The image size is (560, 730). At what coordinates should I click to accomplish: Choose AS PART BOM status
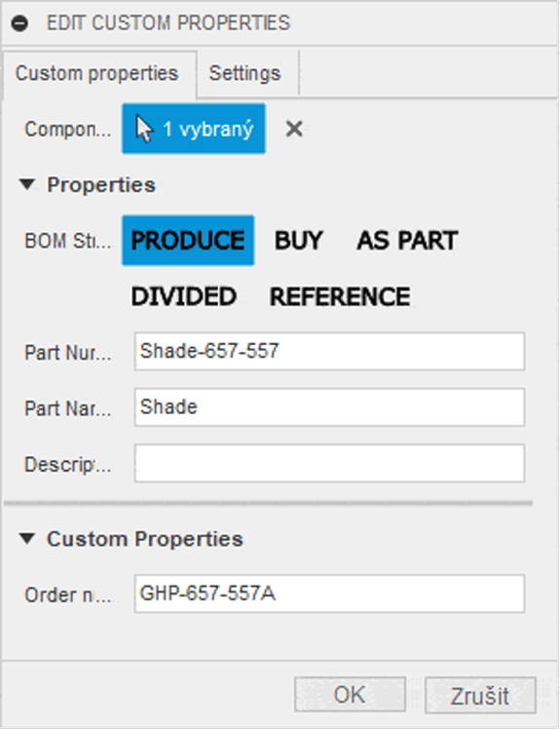(x=407, y=240)
